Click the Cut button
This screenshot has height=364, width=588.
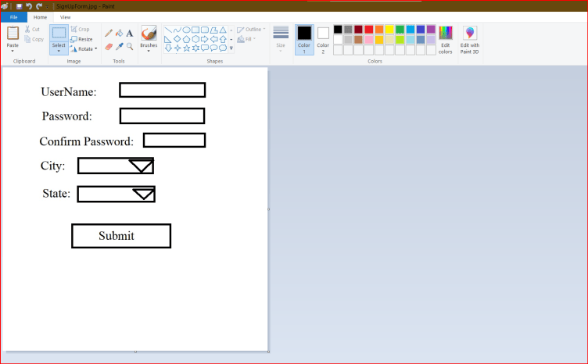(32, 29)
